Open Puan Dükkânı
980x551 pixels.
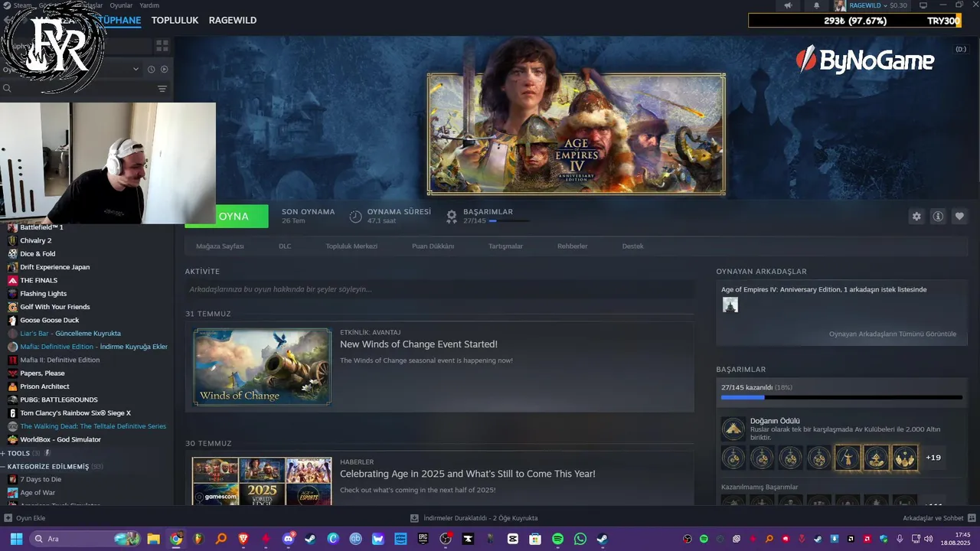pyautogui.click(x=433, y=246)
